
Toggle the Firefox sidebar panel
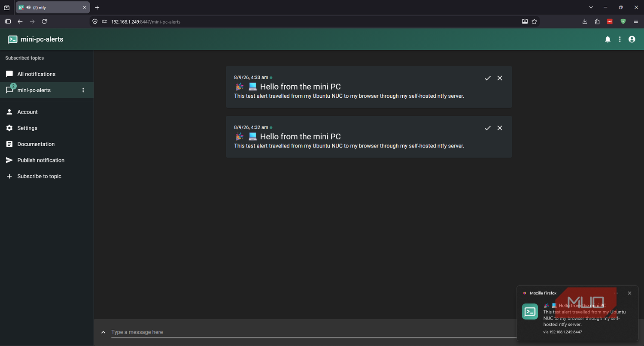click(8, 21)
